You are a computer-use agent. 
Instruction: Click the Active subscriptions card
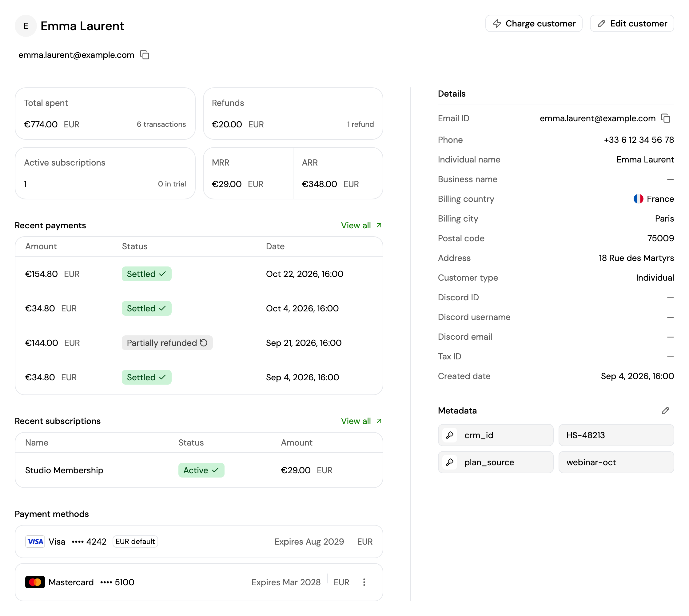point(105,173)
